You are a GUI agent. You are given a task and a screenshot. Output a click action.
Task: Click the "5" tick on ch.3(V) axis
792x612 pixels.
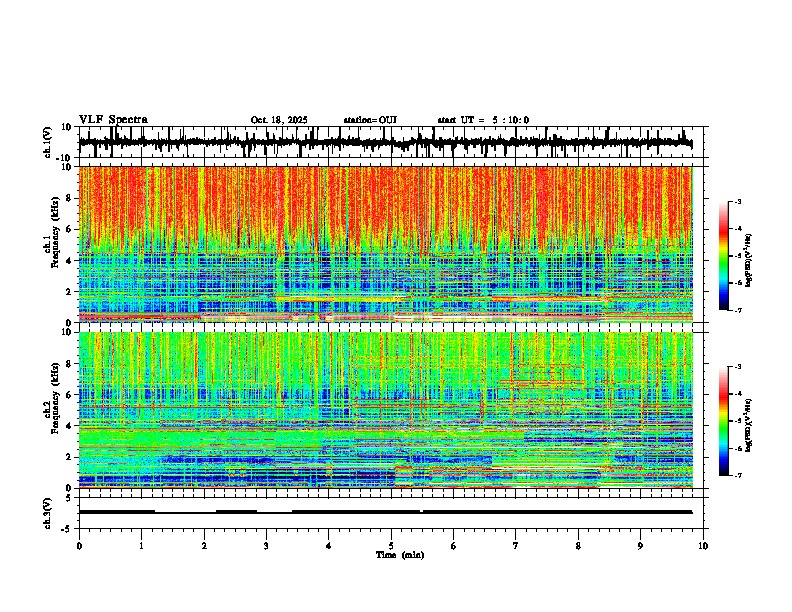(70, 497)
